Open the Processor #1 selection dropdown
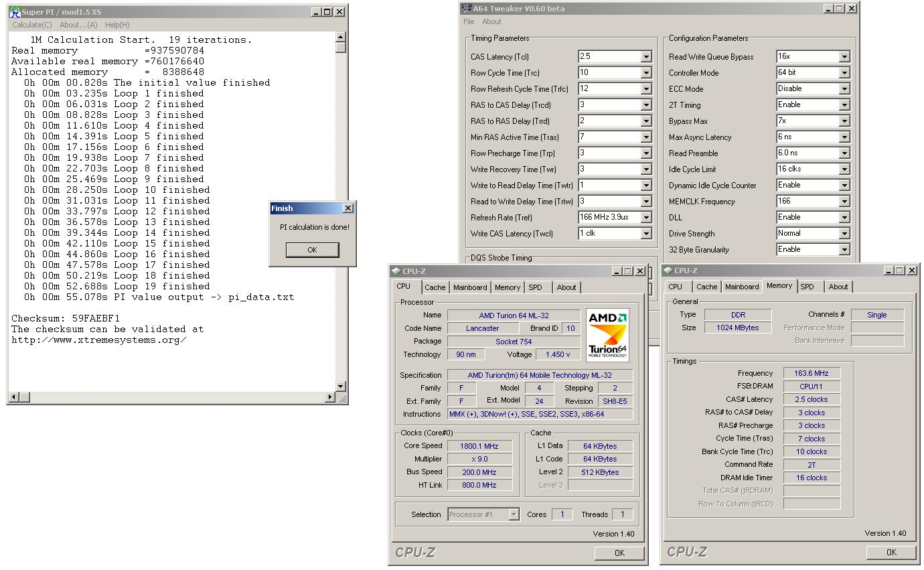924x570 pixels. coord(514,514)
